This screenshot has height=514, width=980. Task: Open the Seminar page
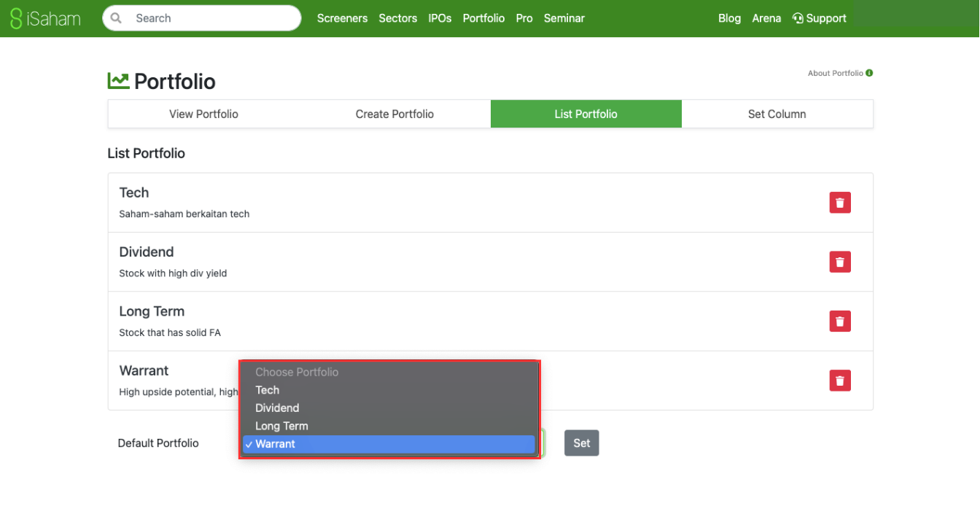pos(564,18)
